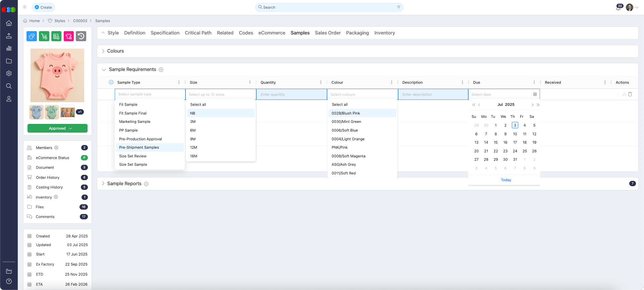
Task: Click the Create button
Action: coord(43,7)
